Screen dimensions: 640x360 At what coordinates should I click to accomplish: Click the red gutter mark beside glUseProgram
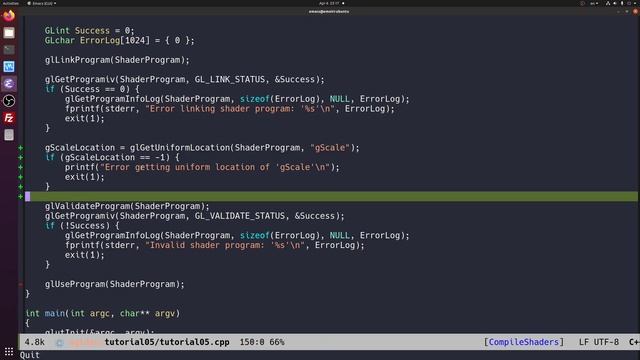(x=20, y=284)
